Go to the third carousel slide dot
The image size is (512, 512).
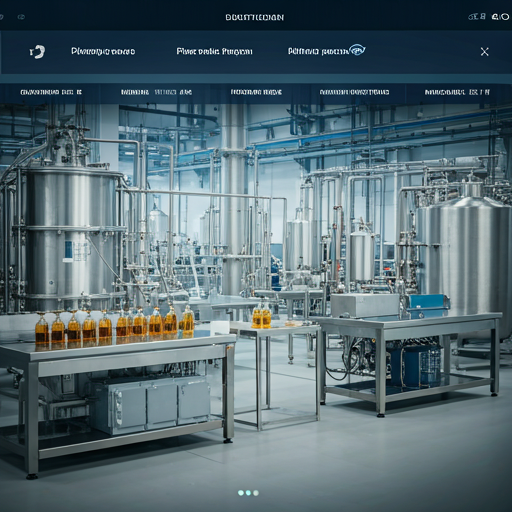(x=256, y=493)
